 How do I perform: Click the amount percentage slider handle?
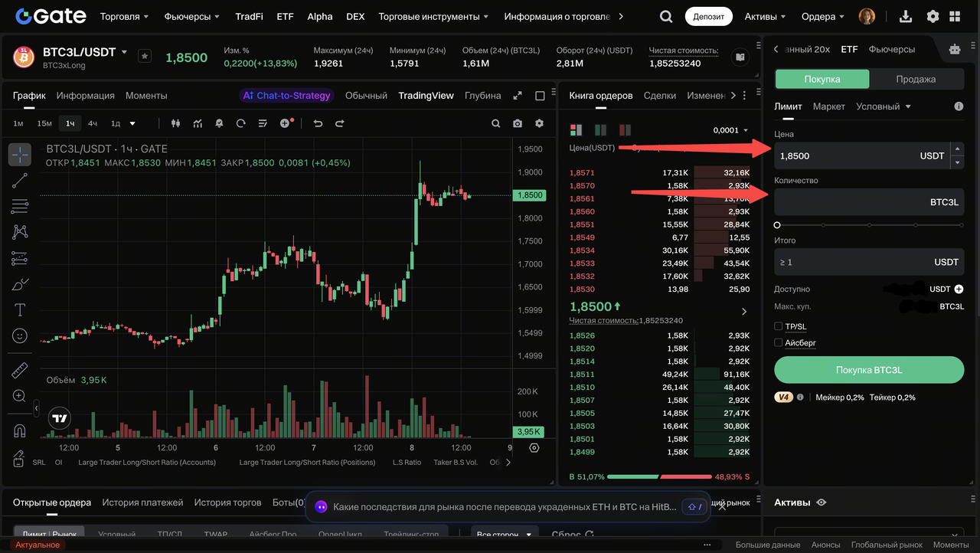point(777,225)
